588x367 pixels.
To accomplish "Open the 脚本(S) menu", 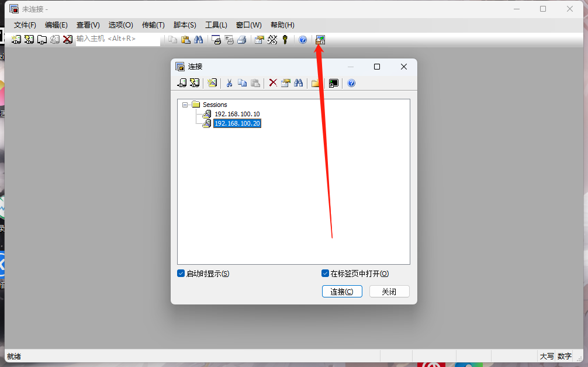I will click(185, 25).
